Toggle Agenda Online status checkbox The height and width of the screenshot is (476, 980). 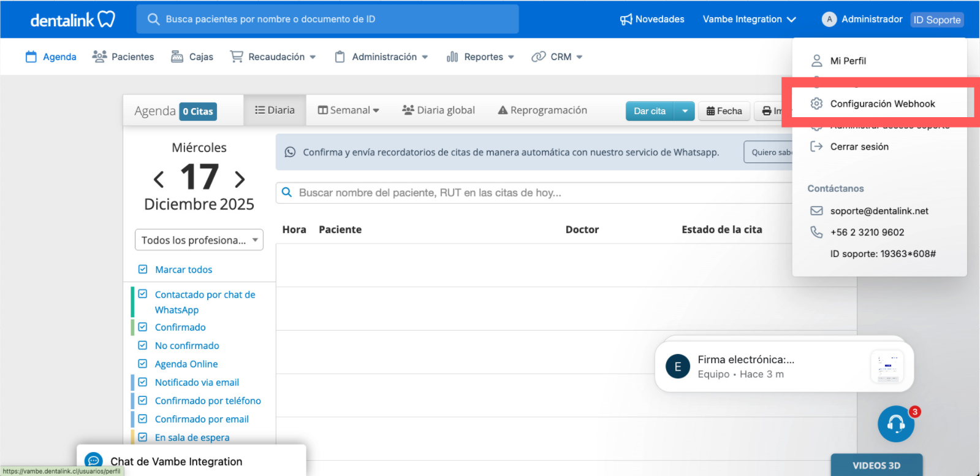(143, 364)
